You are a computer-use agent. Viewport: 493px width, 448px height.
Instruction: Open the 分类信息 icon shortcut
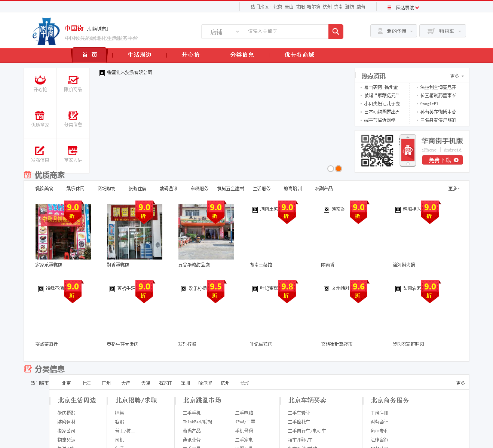pyautogui.click(x=73, y=115)
